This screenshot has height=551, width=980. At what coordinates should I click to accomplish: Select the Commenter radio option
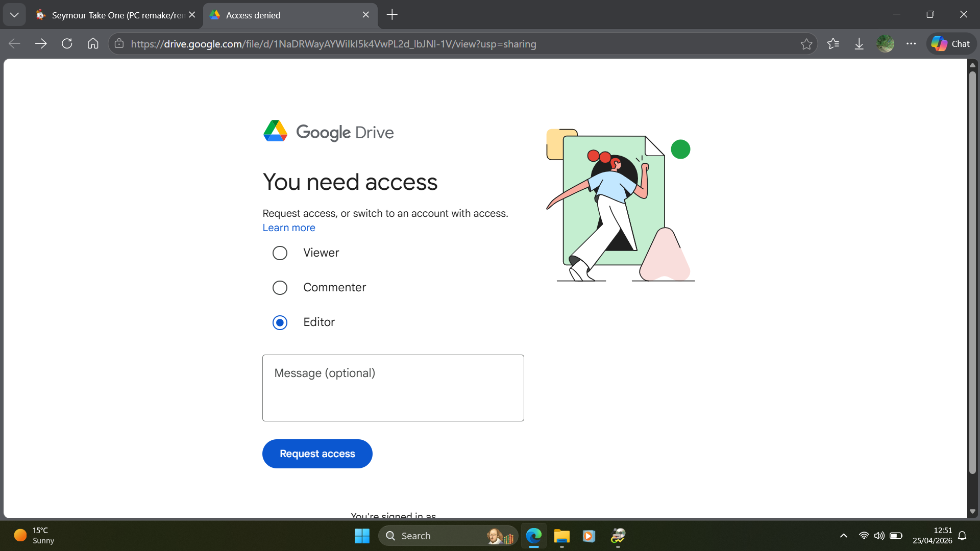[x=280, y=288]
